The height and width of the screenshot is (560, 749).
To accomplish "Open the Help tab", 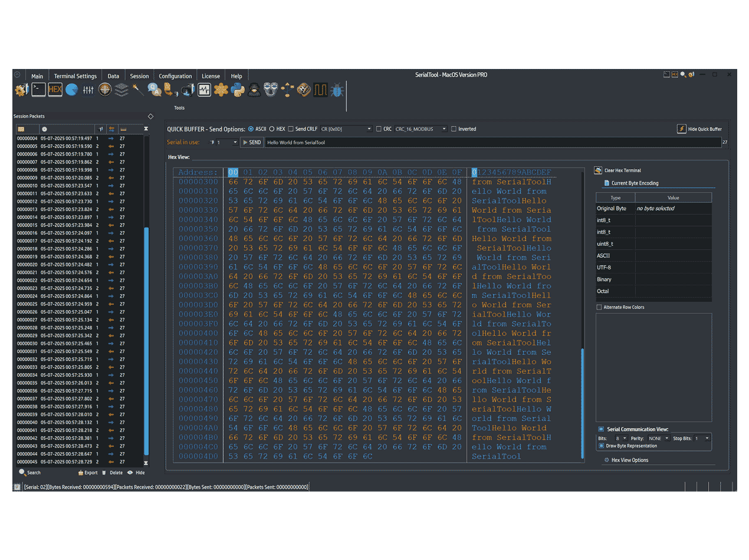I will click(x=236, y=76).
